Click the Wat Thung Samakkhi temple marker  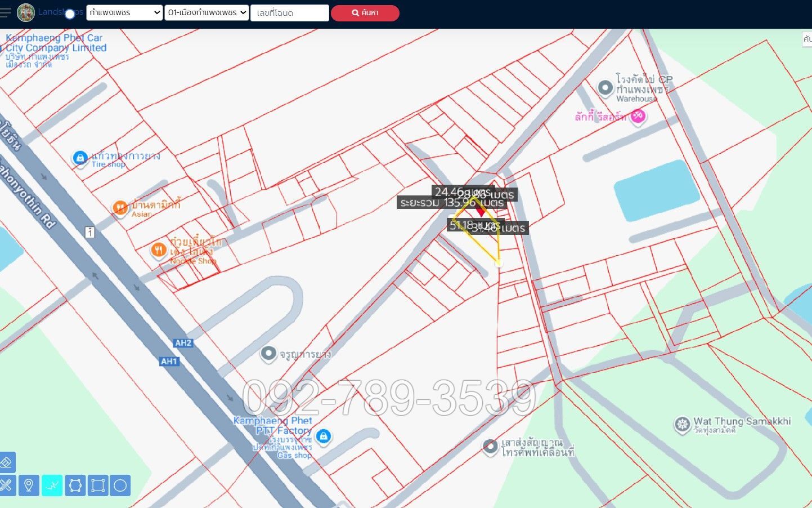click(x=682, y=424)
